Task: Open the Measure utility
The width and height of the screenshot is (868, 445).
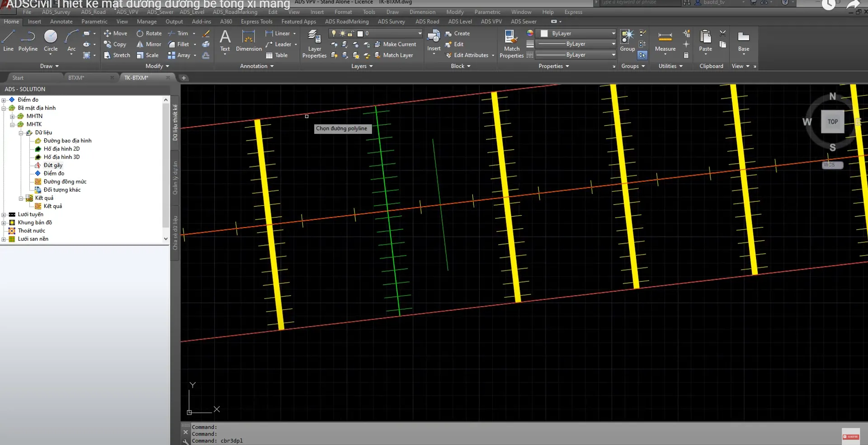Action: (665, 42)
